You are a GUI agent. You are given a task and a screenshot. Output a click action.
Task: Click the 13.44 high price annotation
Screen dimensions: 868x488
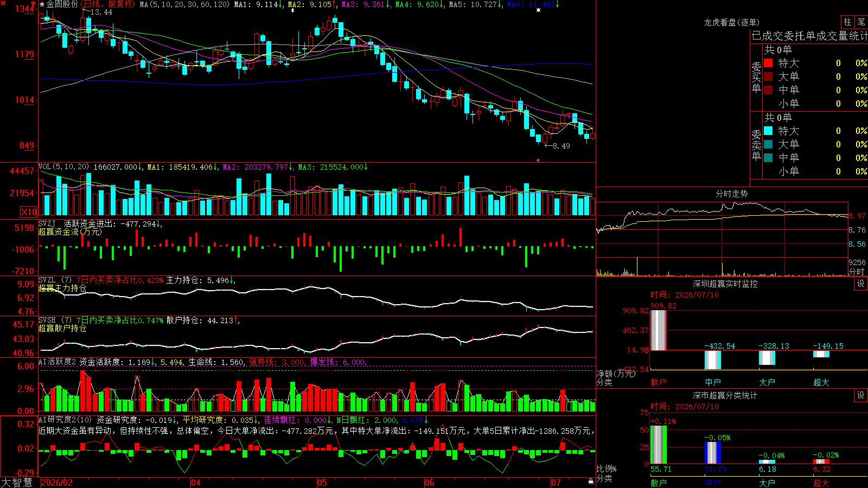coord(101,12)
